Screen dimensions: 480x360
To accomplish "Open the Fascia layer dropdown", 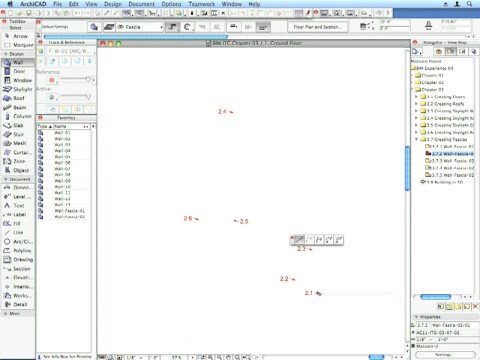I will click(140, 27).
